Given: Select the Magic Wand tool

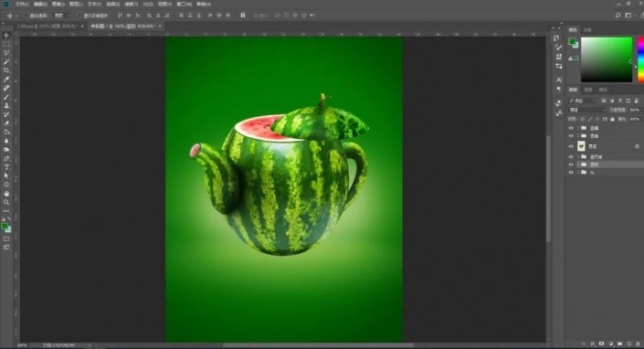Looking at the screenshot, I should point(6,61).
